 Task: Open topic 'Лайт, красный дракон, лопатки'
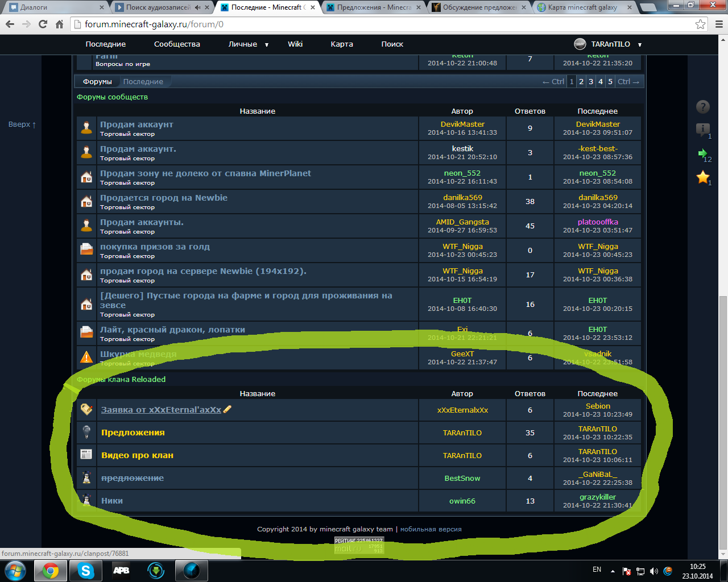(172, 330)
